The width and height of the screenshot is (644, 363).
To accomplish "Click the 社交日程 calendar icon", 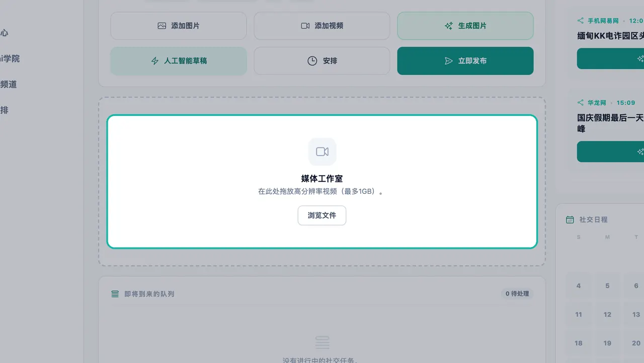I will (570, 220).
